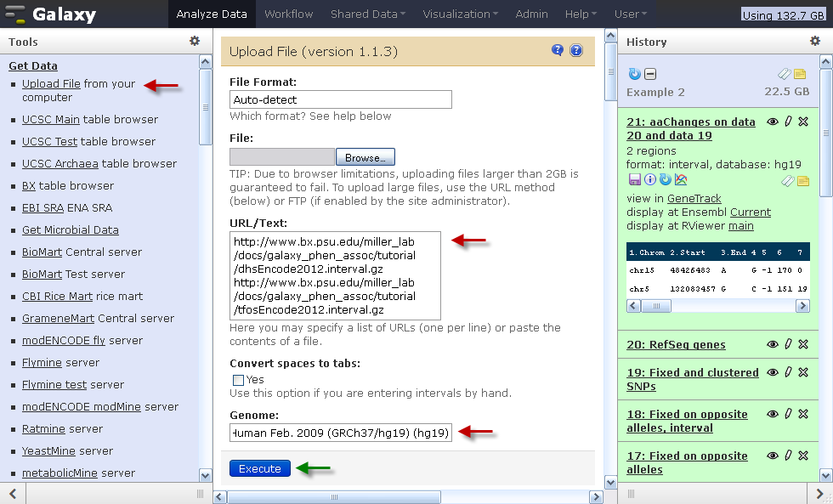Viewport: 833px width, 504px height.
Task: Edit attributes of dataset 19 Fixed and clustered SNPs
Action: point(789,372)
